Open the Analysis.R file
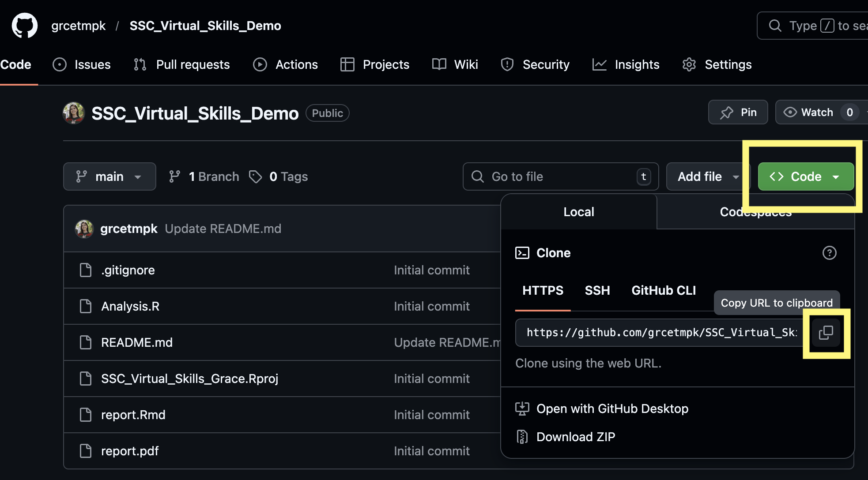868x480 pixels. coord(130,306)
